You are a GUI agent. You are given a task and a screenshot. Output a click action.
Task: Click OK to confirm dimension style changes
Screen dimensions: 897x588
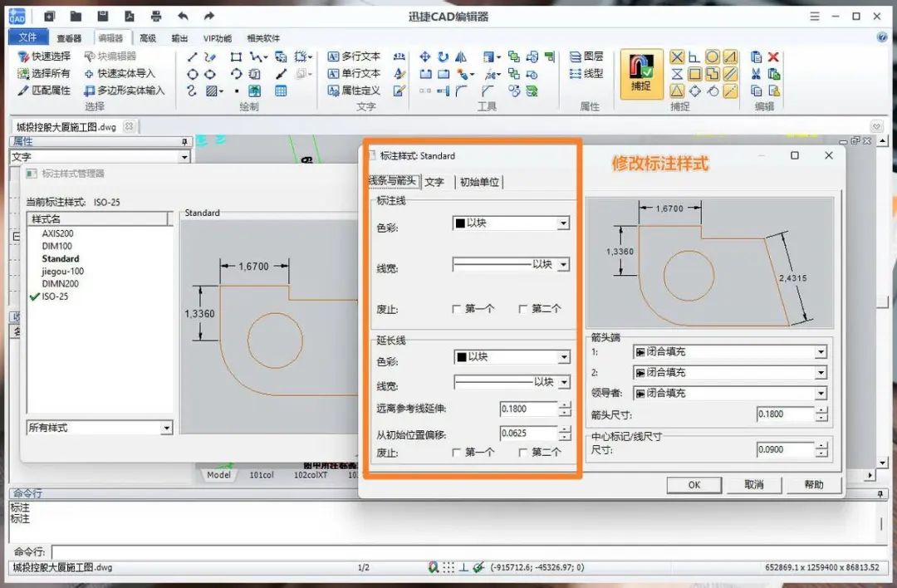click(x=693, y=485)
